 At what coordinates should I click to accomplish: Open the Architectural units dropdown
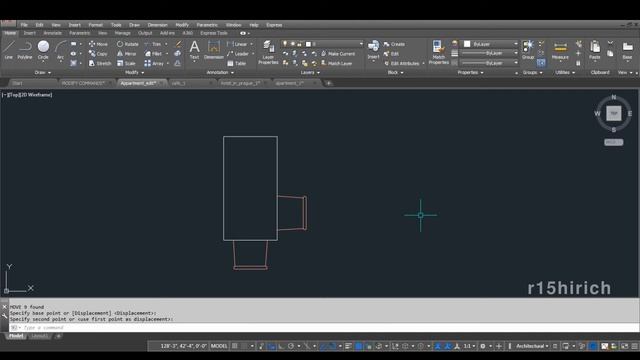coord(532,346)
